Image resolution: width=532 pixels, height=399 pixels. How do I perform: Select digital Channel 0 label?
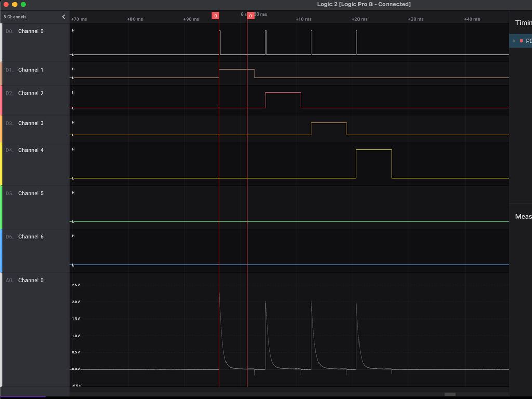point(31,31)
